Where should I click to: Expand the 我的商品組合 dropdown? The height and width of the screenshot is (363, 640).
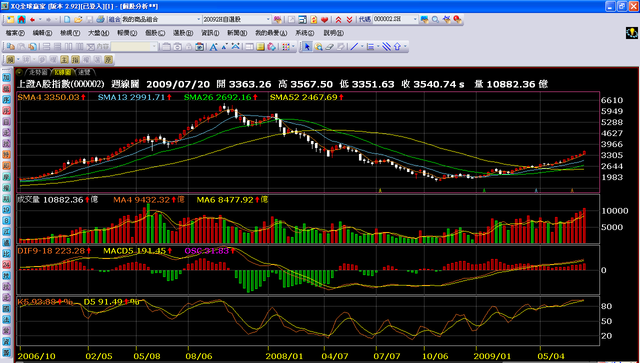click(x=199, y=19)
